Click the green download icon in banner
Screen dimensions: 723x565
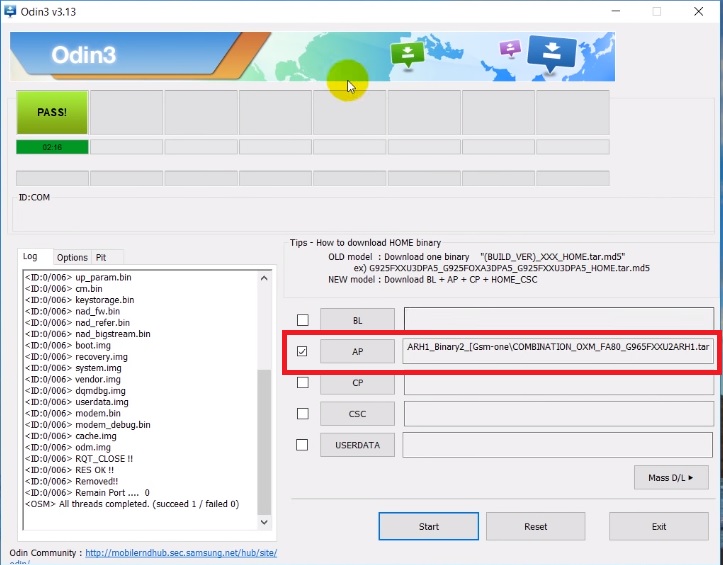point(407,54)
